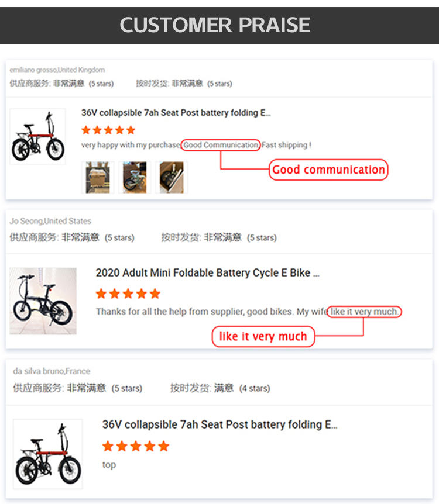Open the rightmost photo attached to emiliano's review
Image resolution: width=439 pixels, height=504 pixels.
(x=171, y=178)
